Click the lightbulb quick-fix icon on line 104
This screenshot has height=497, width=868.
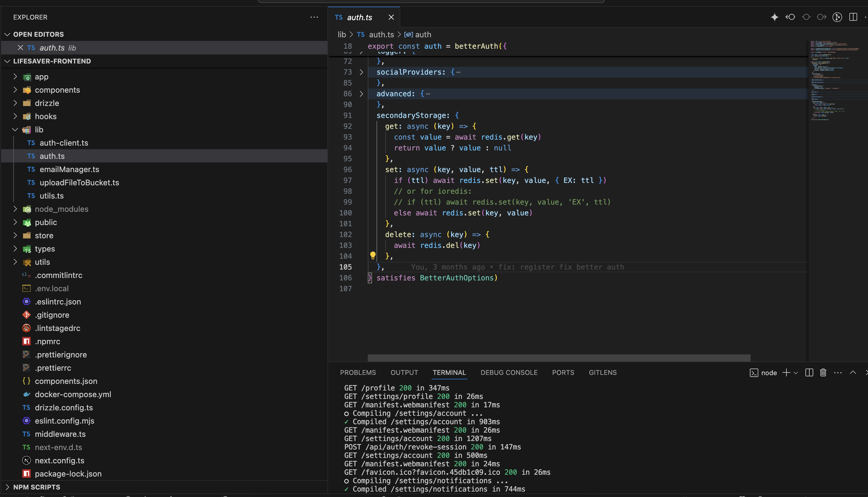[x=373, y=255]
